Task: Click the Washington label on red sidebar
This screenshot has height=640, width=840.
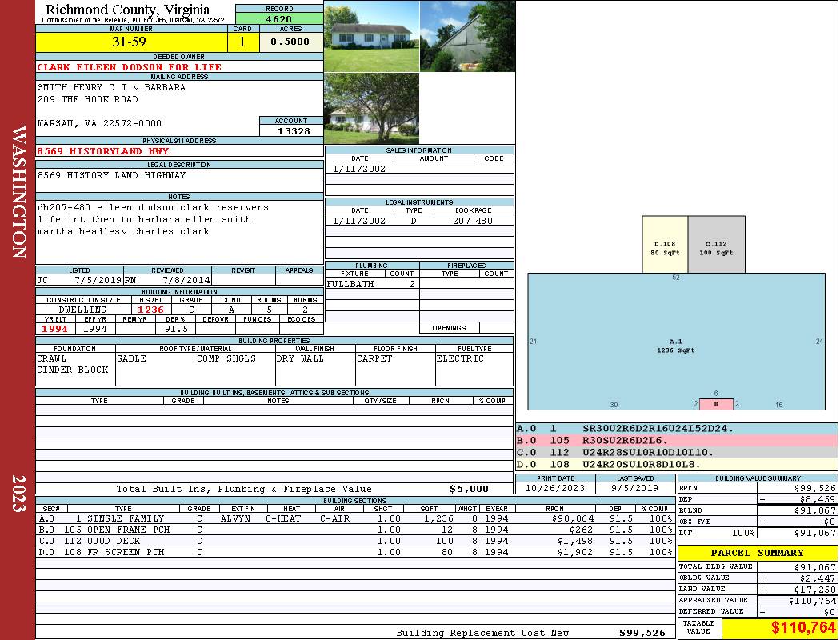Action: (x=19, y=192)
